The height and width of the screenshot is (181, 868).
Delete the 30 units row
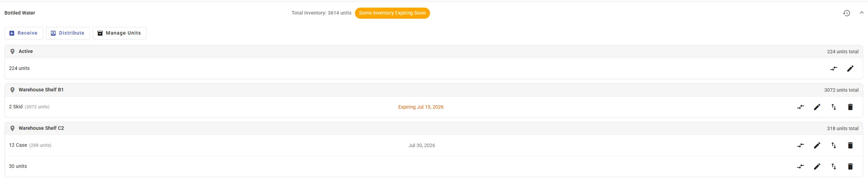click(850, 166)
